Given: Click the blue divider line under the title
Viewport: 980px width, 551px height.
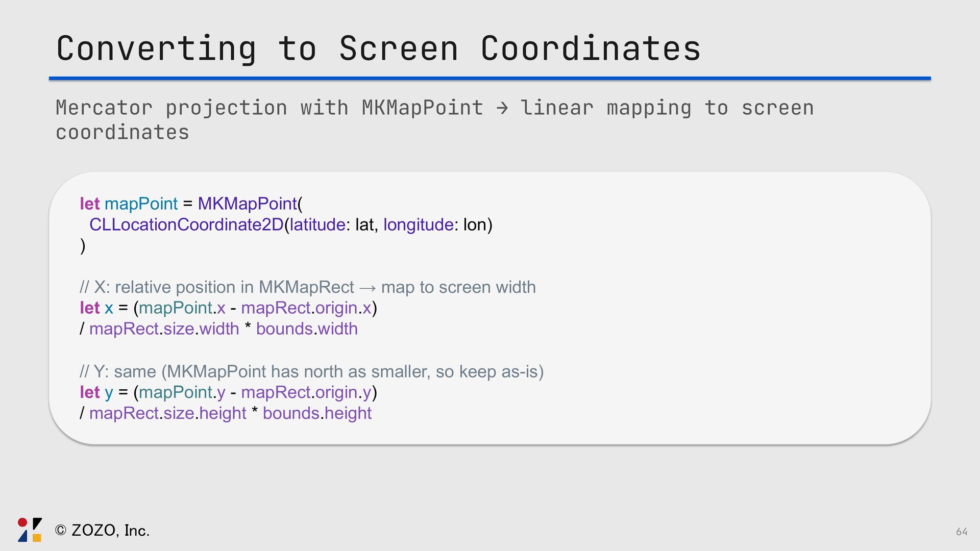Looking at the screenshot, I should (489, 79).
